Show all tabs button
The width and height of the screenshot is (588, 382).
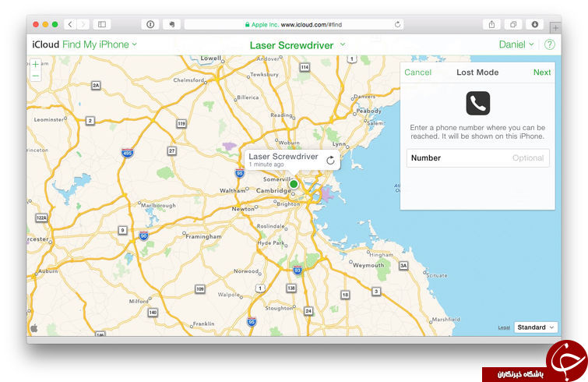[x=513, y=24]
